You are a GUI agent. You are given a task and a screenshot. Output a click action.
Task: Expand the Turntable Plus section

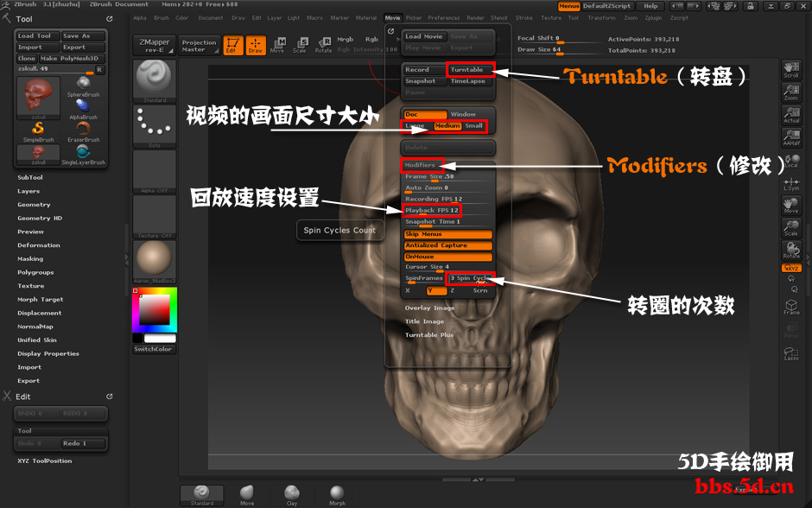(x=428, y=335)
